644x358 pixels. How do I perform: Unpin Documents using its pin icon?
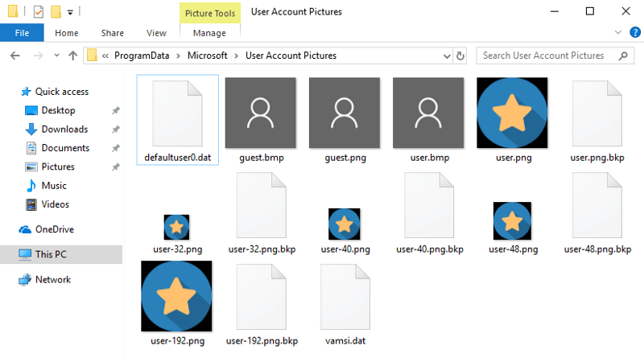116,148
